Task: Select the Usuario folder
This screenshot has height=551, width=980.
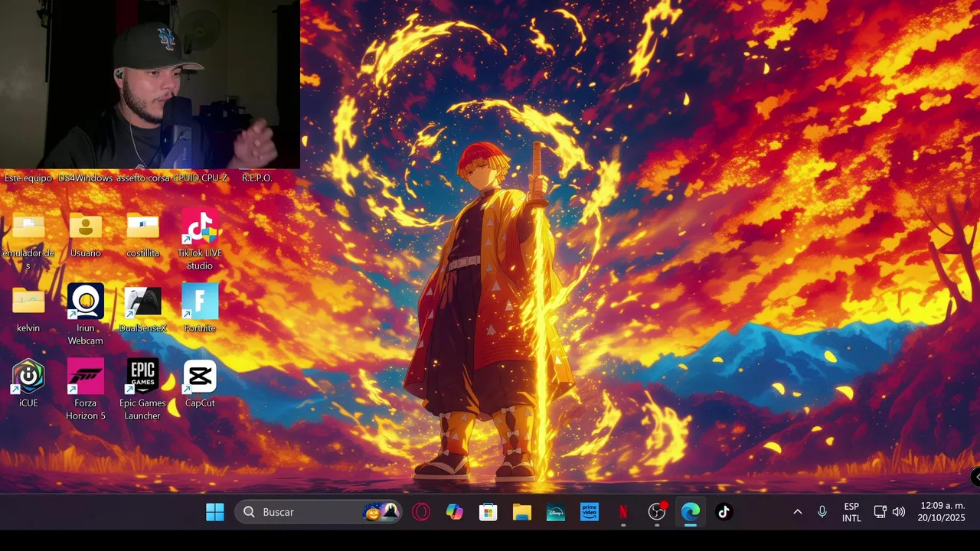Action: pos(86,233)
